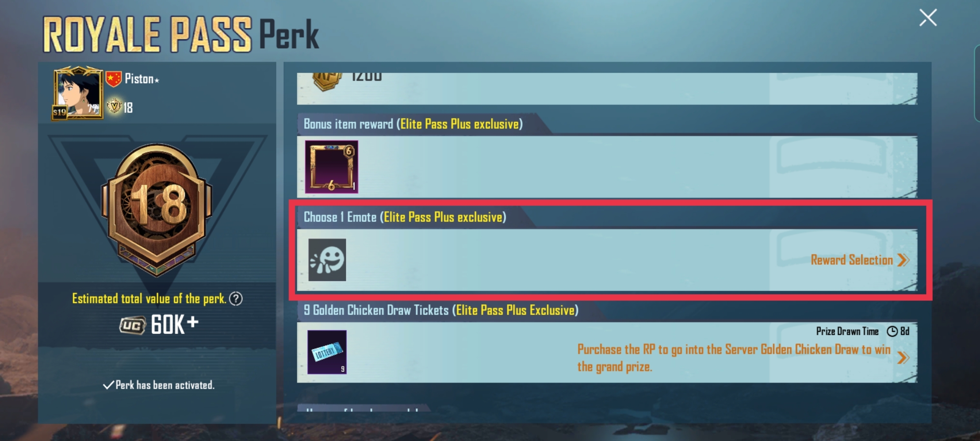Open the help icon beside estimated perk value
The width and height of the screenshot is (980, 441).
pos(236,299)
